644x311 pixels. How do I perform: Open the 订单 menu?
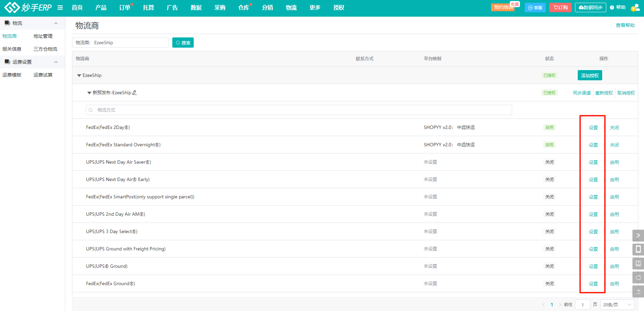[x=125, y=7]
